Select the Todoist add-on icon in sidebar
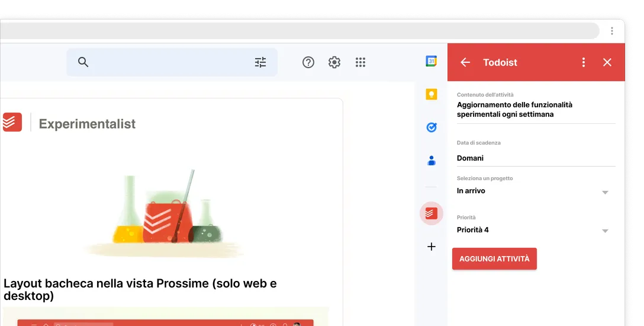 (x=432, y=213)
